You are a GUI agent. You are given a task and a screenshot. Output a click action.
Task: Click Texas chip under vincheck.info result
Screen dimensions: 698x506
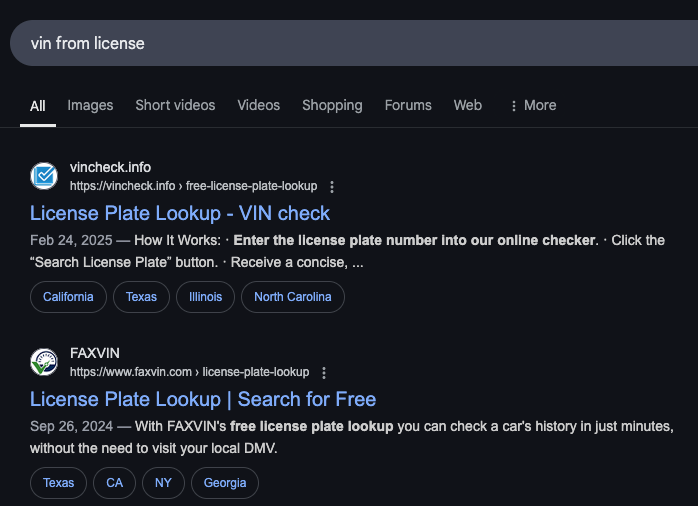141,297
